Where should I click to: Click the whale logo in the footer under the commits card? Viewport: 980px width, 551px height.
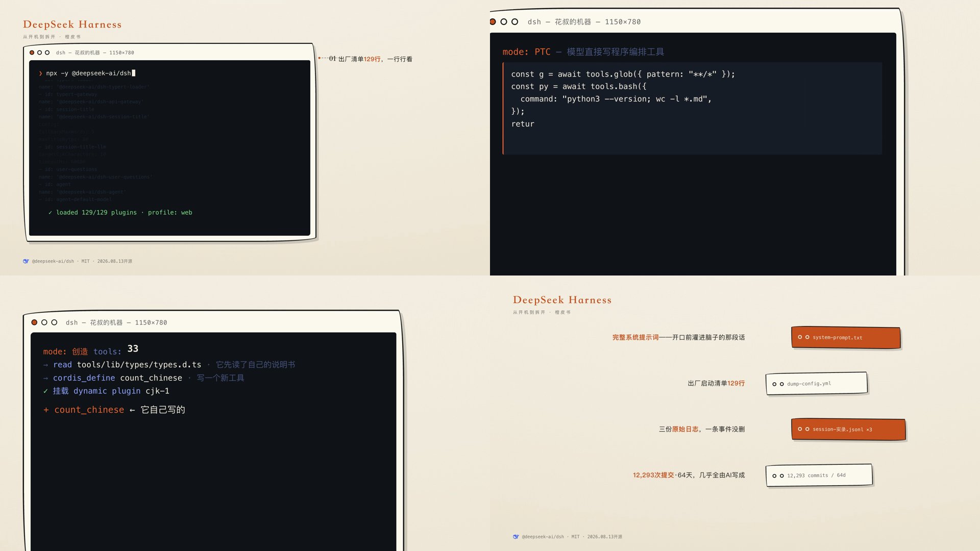[516, 537]
